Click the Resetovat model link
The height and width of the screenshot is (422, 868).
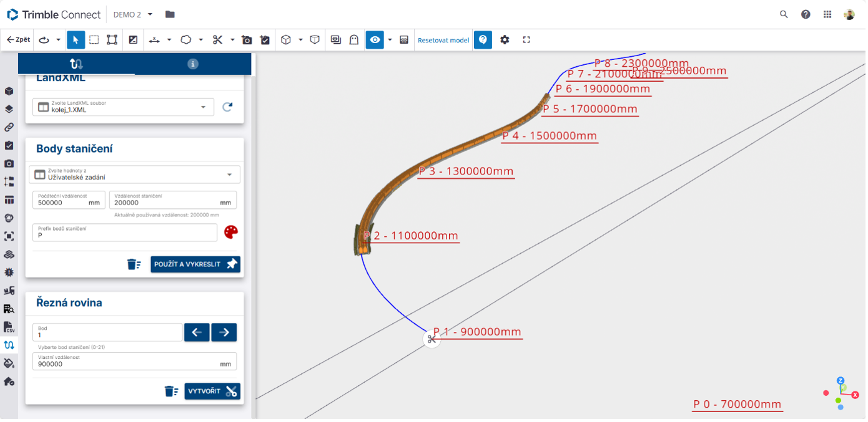pyautogui.click(x=443, y=40)
